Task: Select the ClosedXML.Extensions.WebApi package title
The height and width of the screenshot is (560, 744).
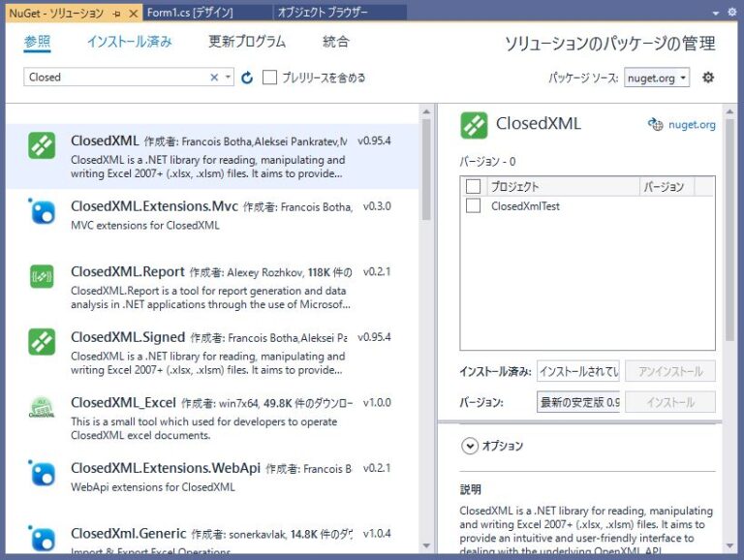Action: tap(166, 468)
